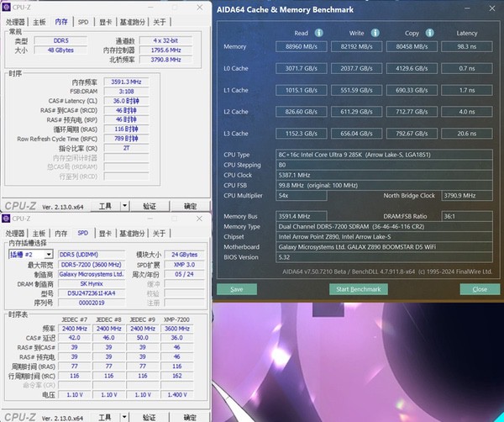This screenshot has height=422, width=504.
Task: Open 基准跑分 tab in top CPU-Z window
Action: 133,22
